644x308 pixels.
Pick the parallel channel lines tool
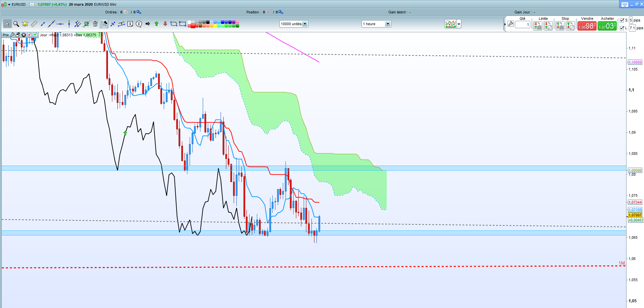pyautogui.click(x=78, y=24)
